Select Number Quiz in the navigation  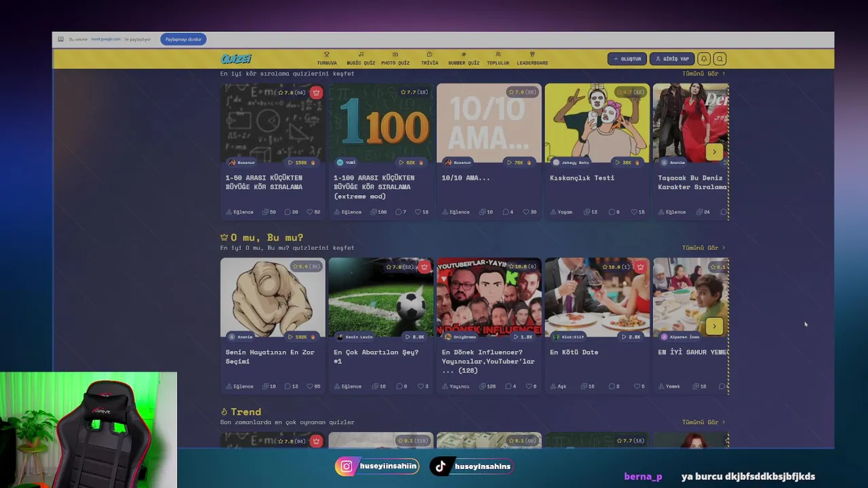point(464,59)
